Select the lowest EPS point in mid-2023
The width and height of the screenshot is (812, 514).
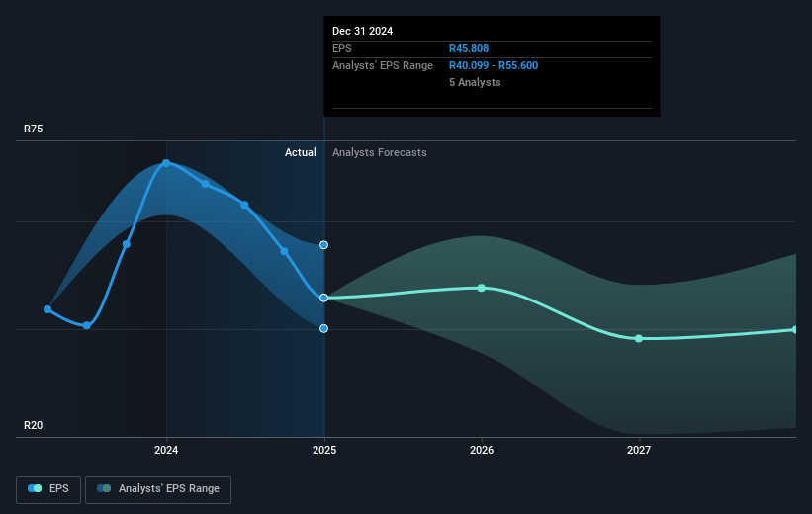click(x=87, y=325)
